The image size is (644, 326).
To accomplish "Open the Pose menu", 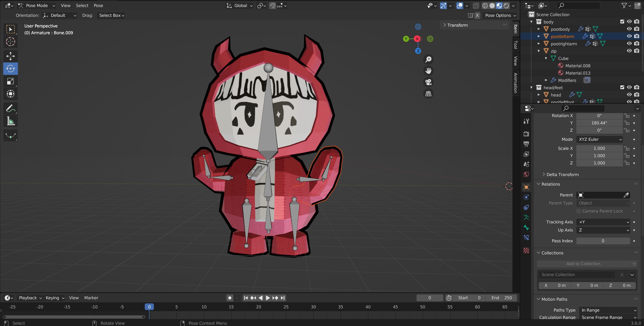I will 98,6.
